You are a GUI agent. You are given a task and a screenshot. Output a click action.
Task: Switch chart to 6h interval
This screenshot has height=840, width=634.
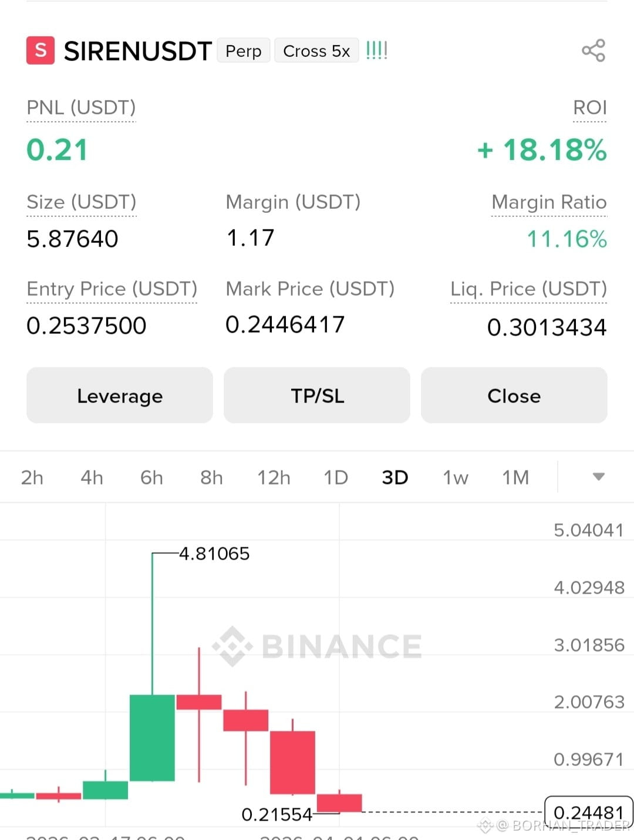[151, 477]
